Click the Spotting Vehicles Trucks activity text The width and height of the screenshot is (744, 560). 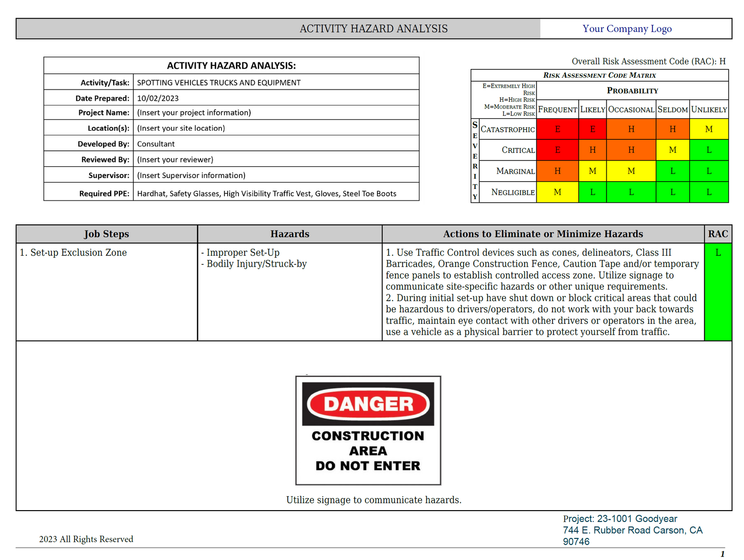(x=219, y=83)
